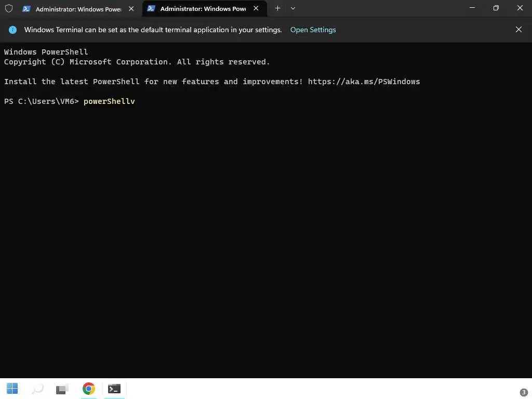Click the "Windows PowerShell" header line

(46, 52)
